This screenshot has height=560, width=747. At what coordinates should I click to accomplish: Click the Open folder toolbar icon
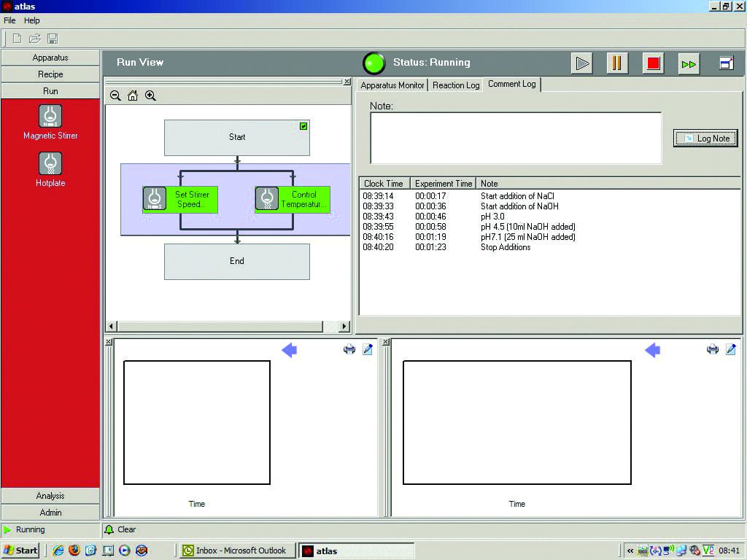[x=35, y=39]
